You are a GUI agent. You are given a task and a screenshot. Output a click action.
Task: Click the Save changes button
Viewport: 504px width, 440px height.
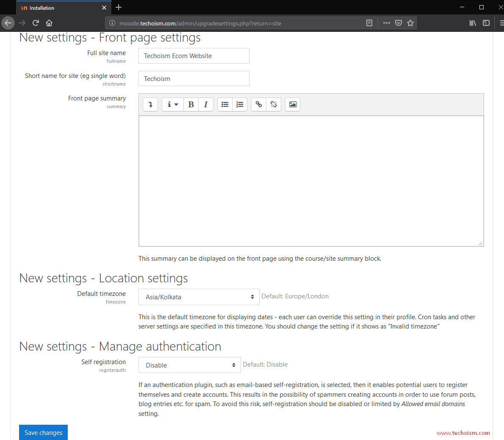(x=43, y=432)
